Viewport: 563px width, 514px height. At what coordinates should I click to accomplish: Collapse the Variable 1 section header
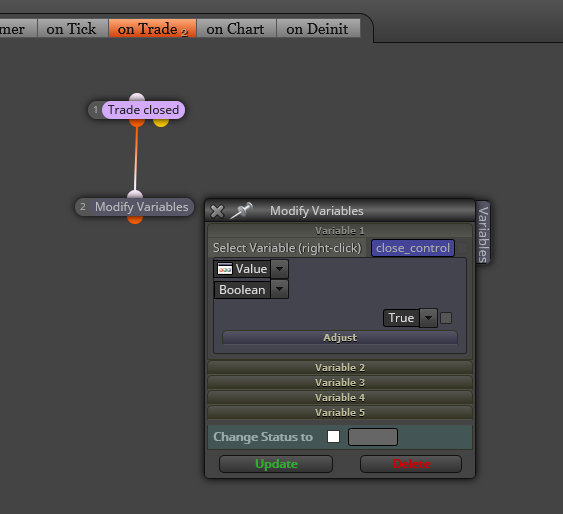(x=340, y=230)
